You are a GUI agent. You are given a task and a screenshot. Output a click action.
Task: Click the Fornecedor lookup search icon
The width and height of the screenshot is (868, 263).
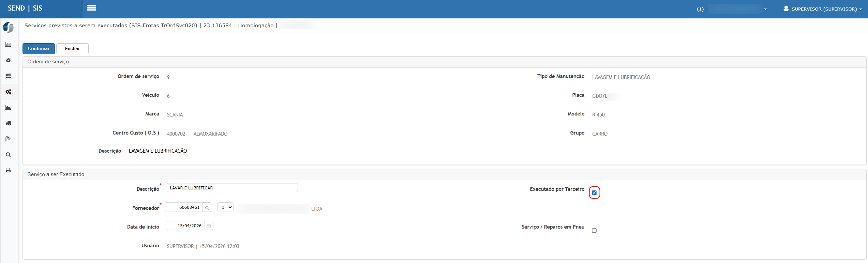click(207, 207)
